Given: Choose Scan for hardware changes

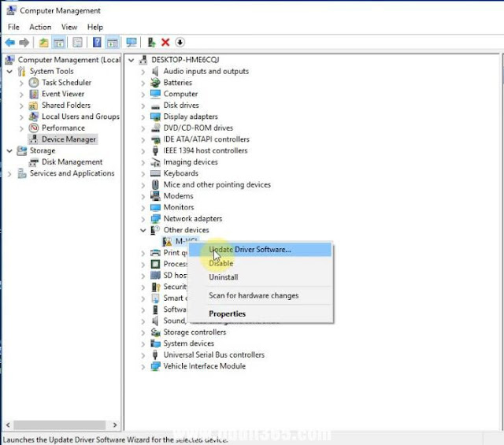Looking at the screenshot, I should coord(260,295).
